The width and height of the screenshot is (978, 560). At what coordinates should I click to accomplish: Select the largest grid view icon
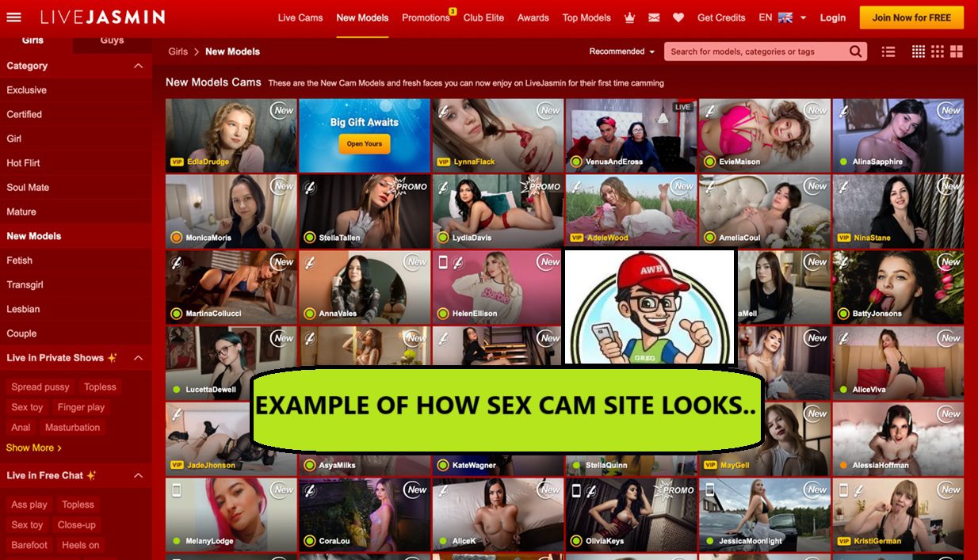pos(957,51)
